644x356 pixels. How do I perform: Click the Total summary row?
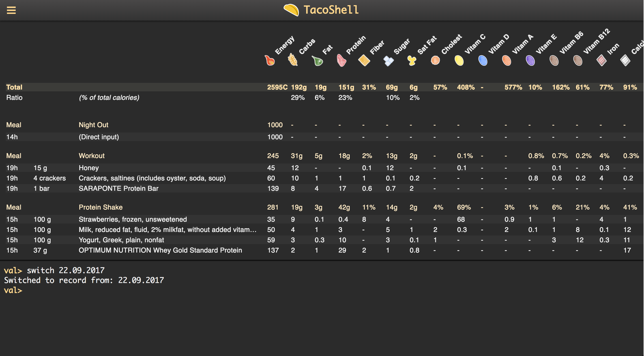[14, 87]
